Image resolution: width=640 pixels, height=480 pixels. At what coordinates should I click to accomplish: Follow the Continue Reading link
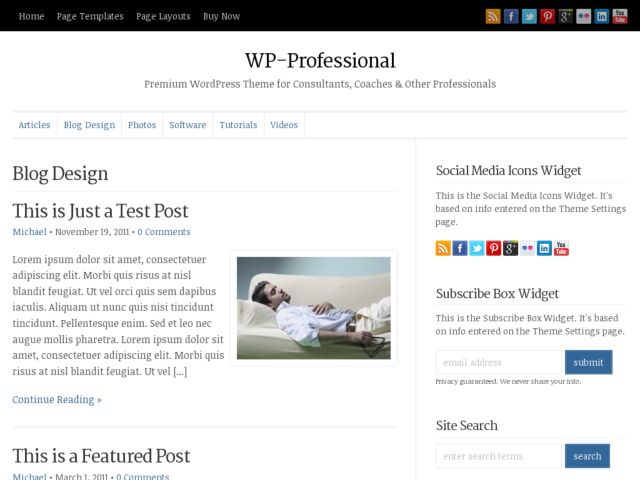[x=57, y=400]
